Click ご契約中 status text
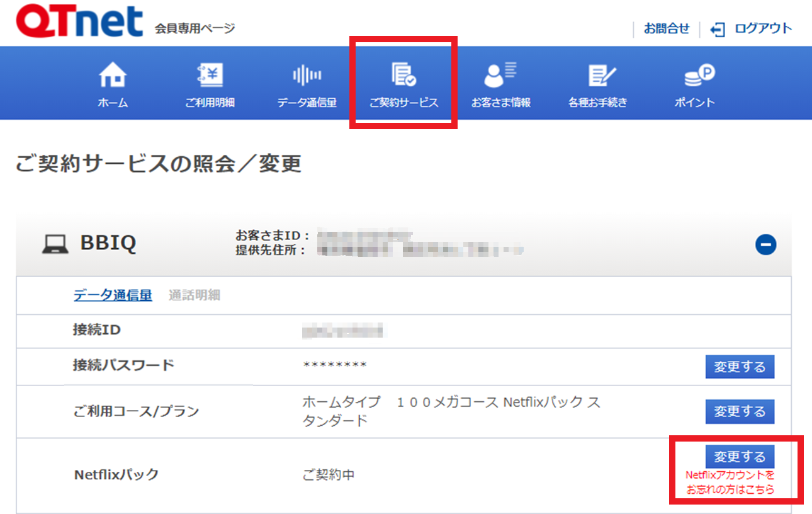 tap(329, 475)
